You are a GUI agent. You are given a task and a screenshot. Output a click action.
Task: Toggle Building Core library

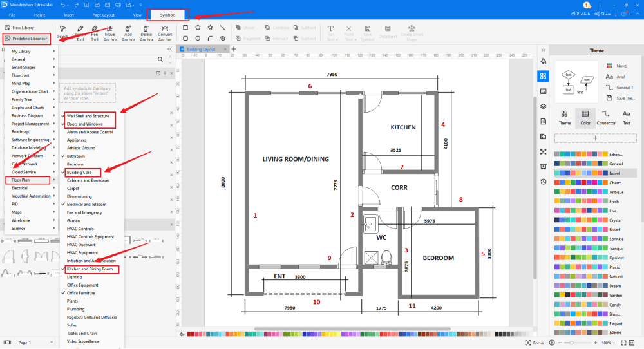click(79, 173)
